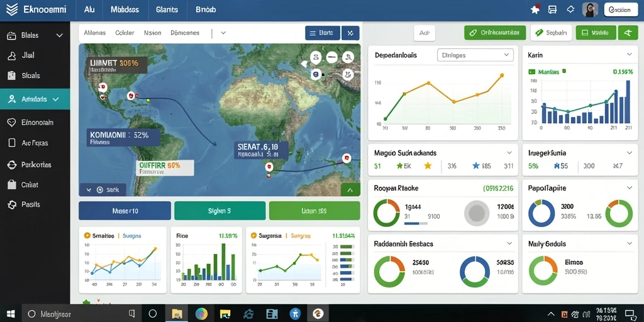Click the star notification icon in header
644x322 pixels.
(535, 9)
